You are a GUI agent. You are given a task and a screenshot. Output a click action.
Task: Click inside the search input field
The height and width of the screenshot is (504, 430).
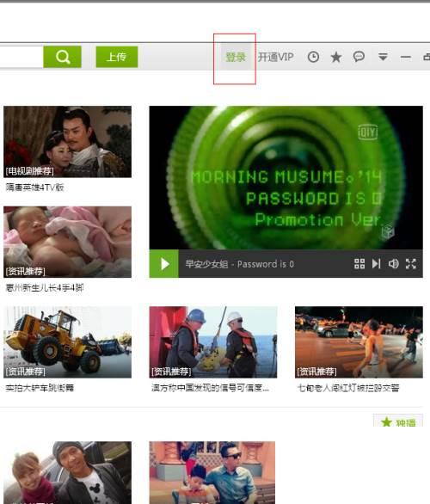click(x=21, y=57)
